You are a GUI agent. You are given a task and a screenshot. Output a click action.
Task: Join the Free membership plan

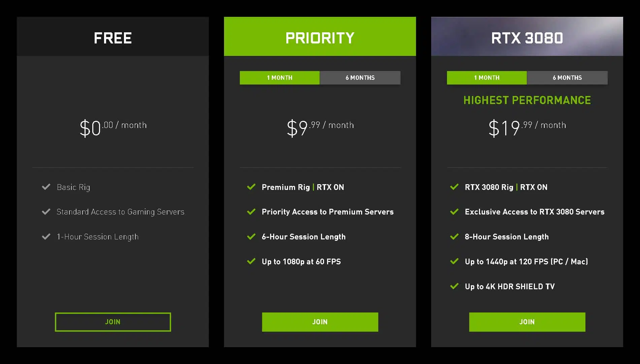coord(113,322)
